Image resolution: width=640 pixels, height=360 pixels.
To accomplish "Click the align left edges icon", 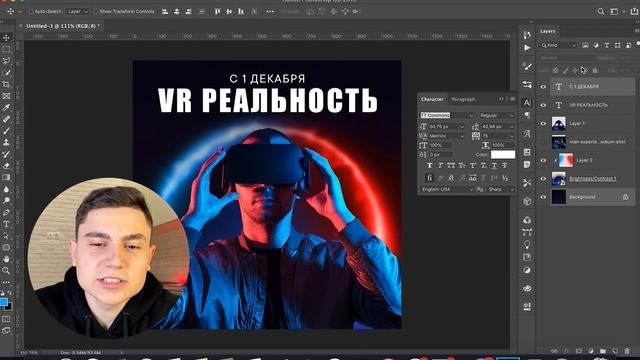I will pos(165,12).
